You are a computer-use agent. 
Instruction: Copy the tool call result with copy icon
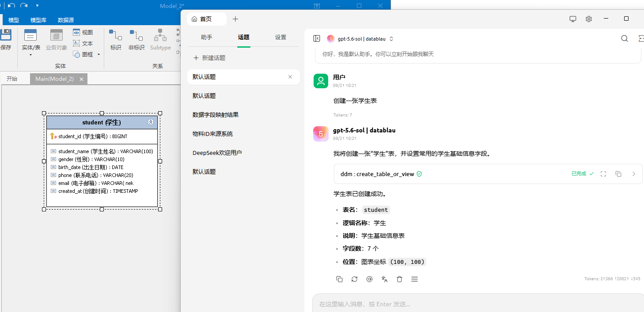click(x=618, y=174)
